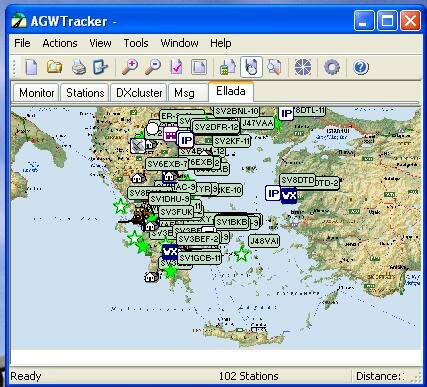Zoom out with the magnifier minus icon

153,67
